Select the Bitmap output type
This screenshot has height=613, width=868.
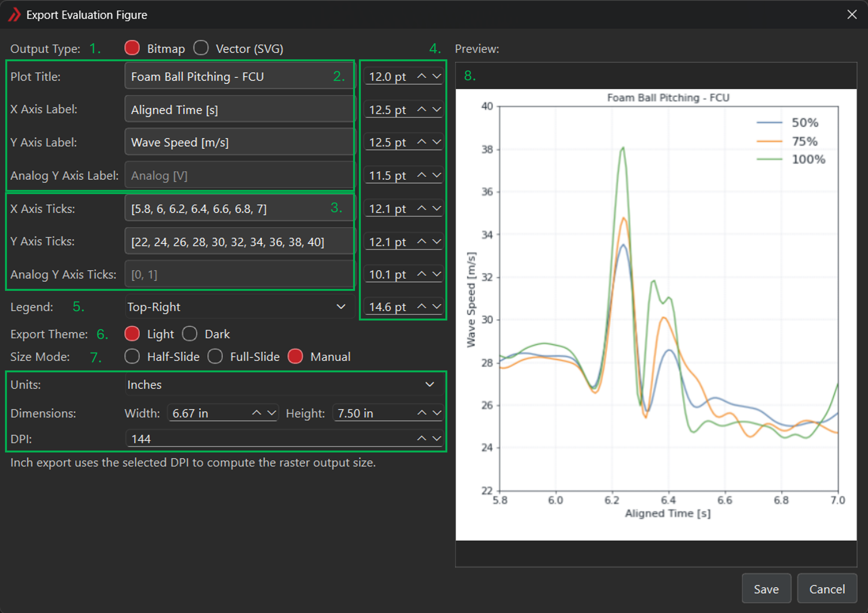132,48
